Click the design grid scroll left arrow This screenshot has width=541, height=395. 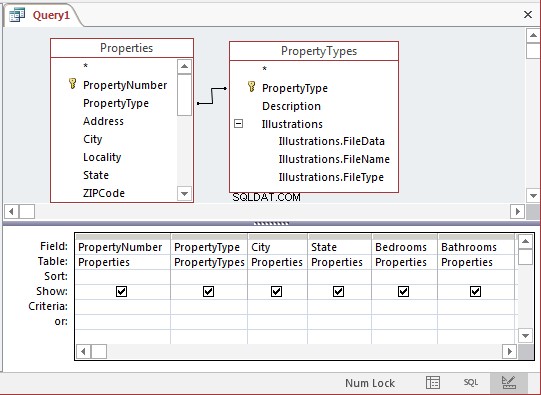(x=83, y=352)
